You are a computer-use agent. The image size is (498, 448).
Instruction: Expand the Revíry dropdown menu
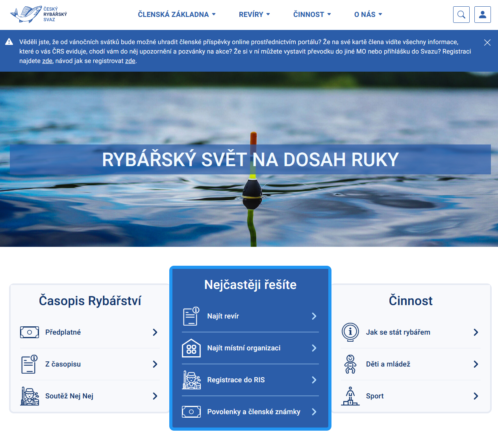254,15
